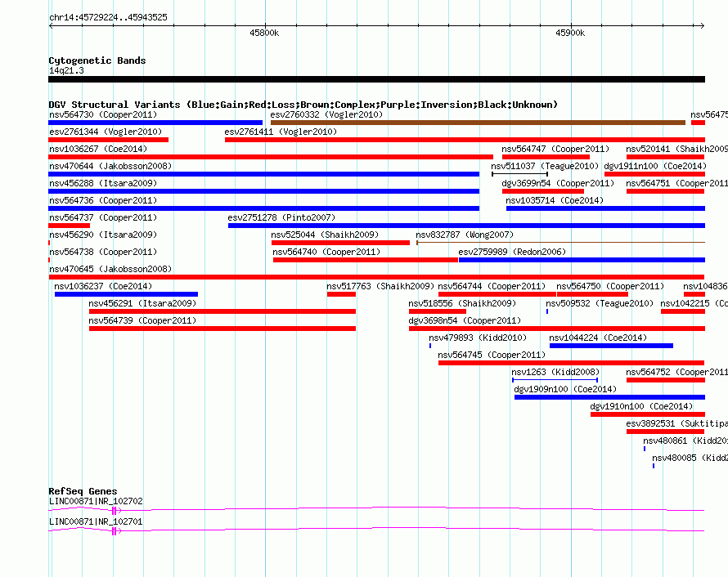Image resolution: width=728 pixels, height=577 pixels.
Task: Open the LINC00871|NR_102701 gene label
Action: tap(96, 521)
